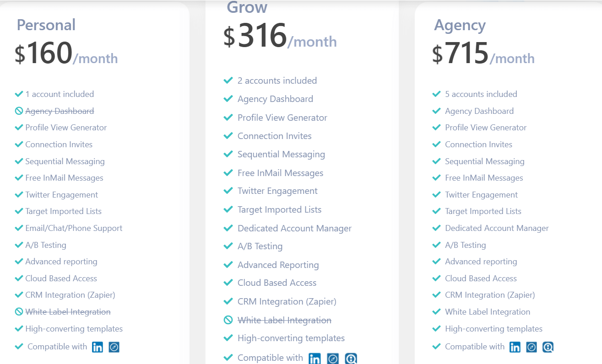This screenshot has width=602, height=364.
Task: Select the compass icon in Agency plan
Action: pos(531,347)
